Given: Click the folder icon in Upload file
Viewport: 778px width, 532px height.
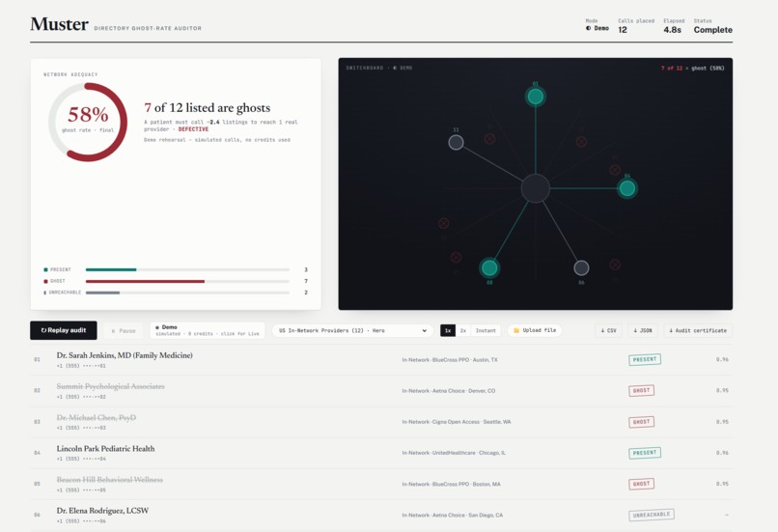Looking at the screenshot, I should pyautogui.click(x=516, y=330).
